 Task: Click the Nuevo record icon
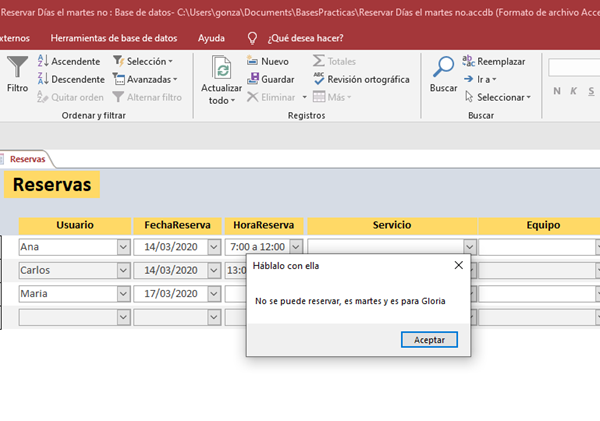(267, 62)
